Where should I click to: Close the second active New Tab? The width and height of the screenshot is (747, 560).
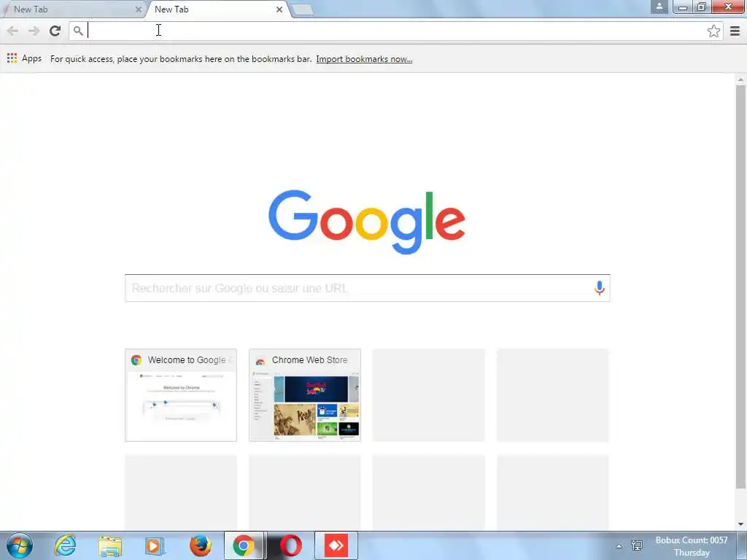[279, 9]
